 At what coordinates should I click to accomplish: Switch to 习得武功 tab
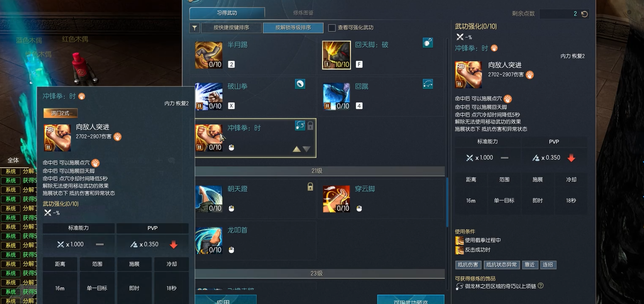(227, 13)
